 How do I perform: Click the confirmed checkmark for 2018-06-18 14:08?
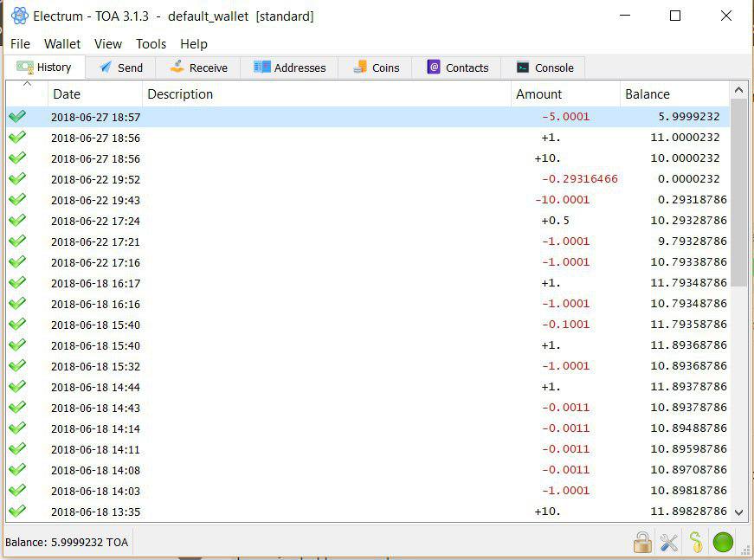(17, 470)
